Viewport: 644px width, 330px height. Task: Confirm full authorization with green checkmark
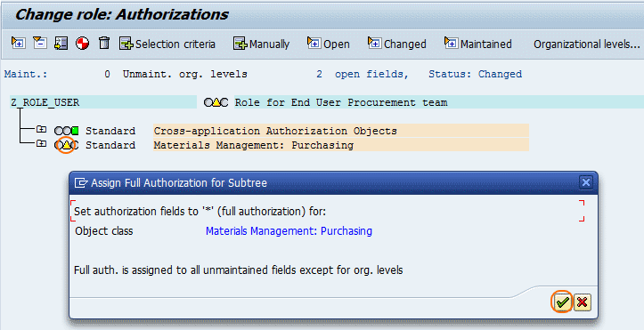562,302
